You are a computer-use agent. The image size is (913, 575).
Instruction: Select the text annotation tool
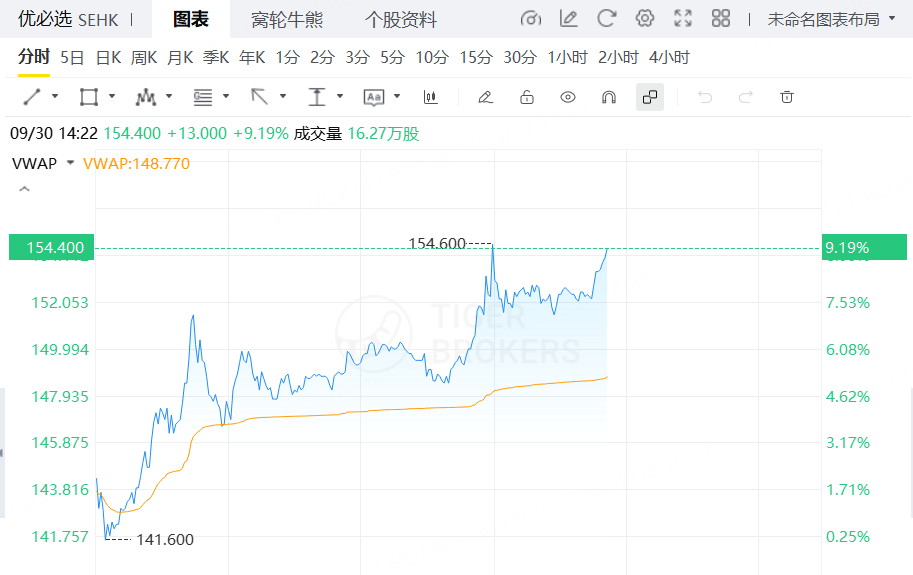(374, 97)
